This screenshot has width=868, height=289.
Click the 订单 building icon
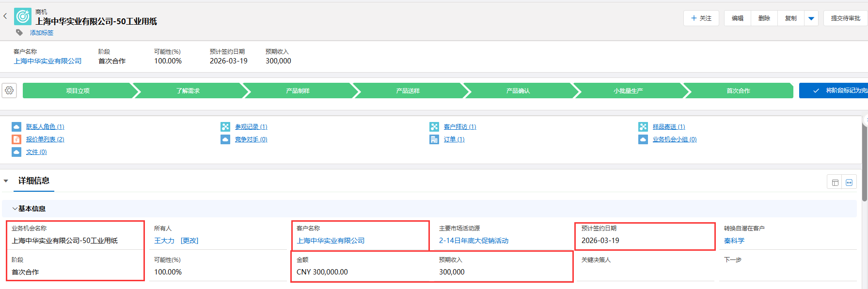pyautogui.click(x=434, y=139)
